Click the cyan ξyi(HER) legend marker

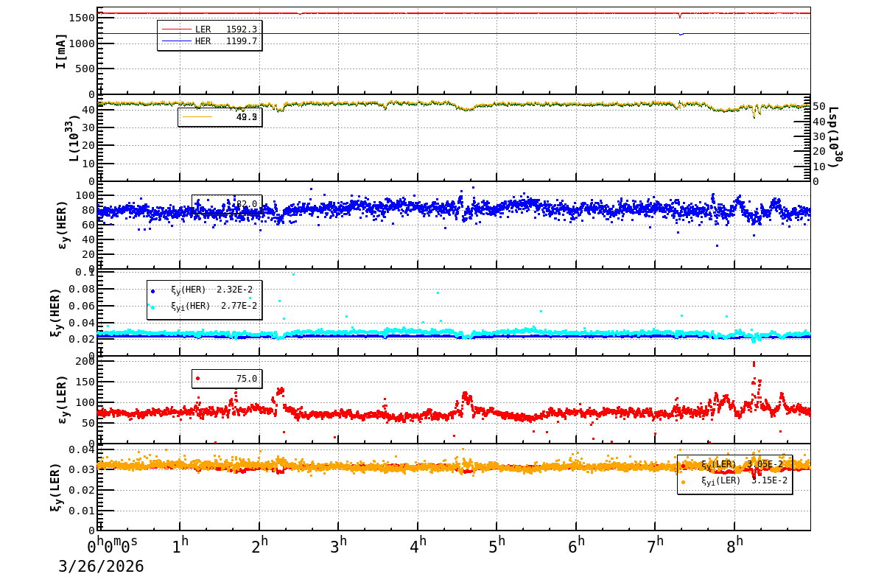(x=153, y=307)
